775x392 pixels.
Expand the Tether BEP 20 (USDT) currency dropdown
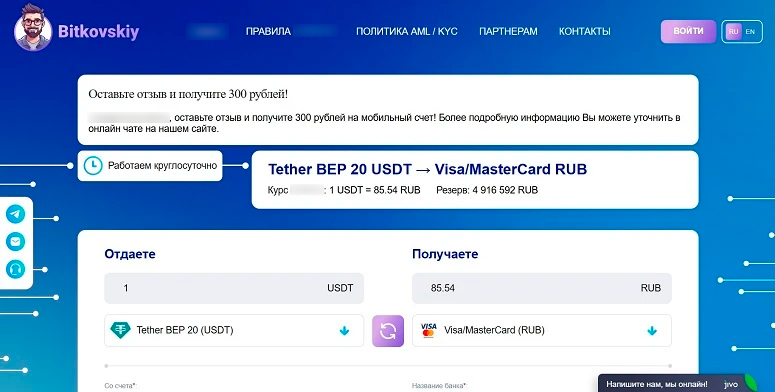tap(234, 330)
